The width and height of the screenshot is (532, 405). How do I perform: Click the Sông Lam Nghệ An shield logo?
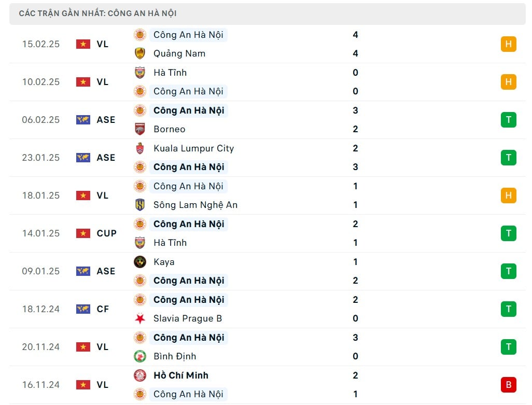pos(140,204)
